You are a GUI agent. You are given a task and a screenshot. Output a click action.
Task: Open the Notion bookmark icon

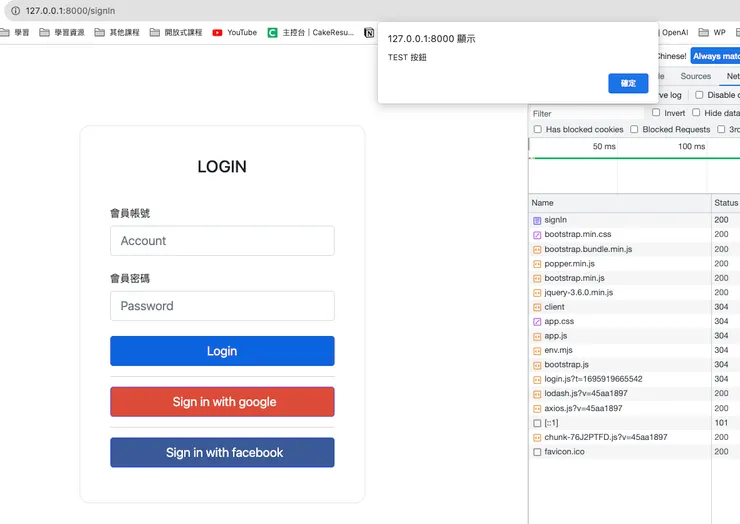point(369,33)
